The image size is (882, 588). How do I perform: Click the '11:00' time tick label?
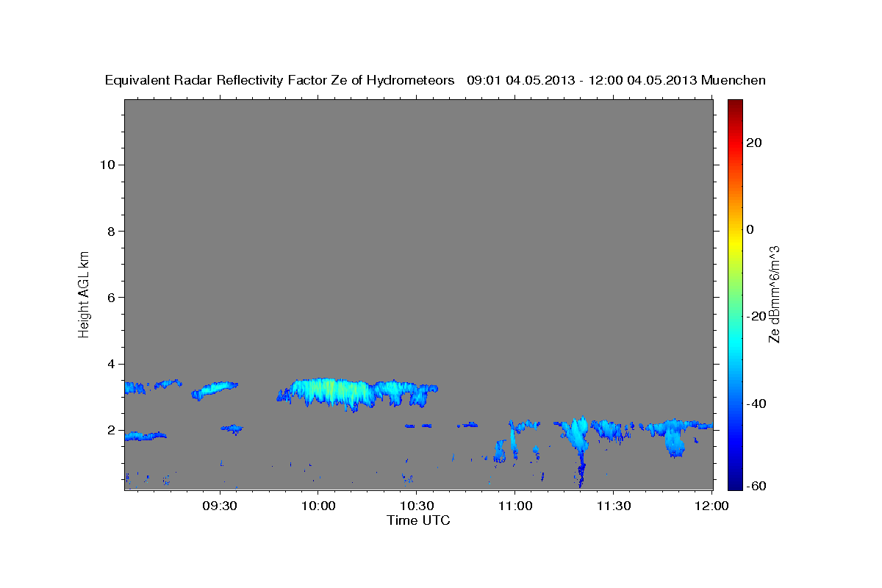[x=515, y=506]
